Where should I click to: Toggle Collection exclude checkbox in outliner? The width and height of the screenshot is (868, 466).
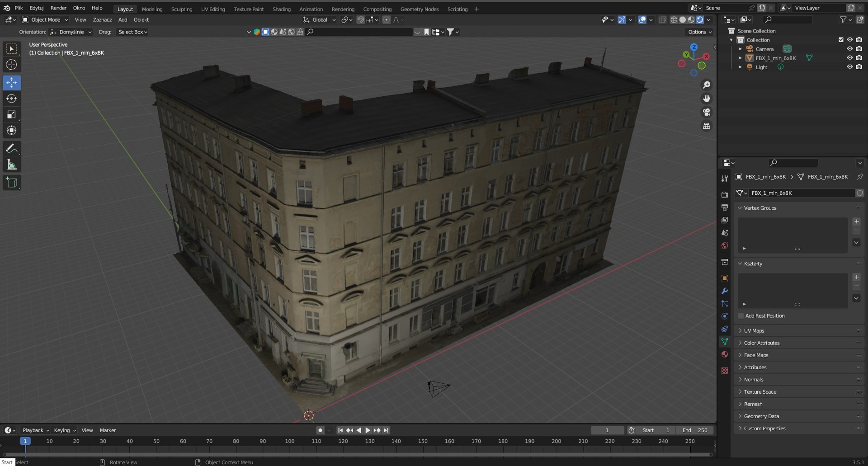point(841,40)
